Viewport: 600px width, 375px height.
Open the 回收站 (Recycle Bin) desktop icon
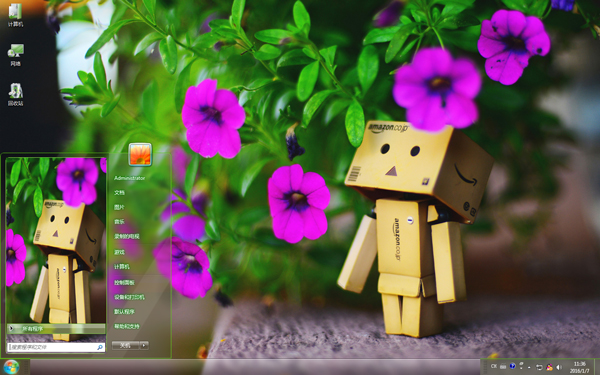[15, 94]
